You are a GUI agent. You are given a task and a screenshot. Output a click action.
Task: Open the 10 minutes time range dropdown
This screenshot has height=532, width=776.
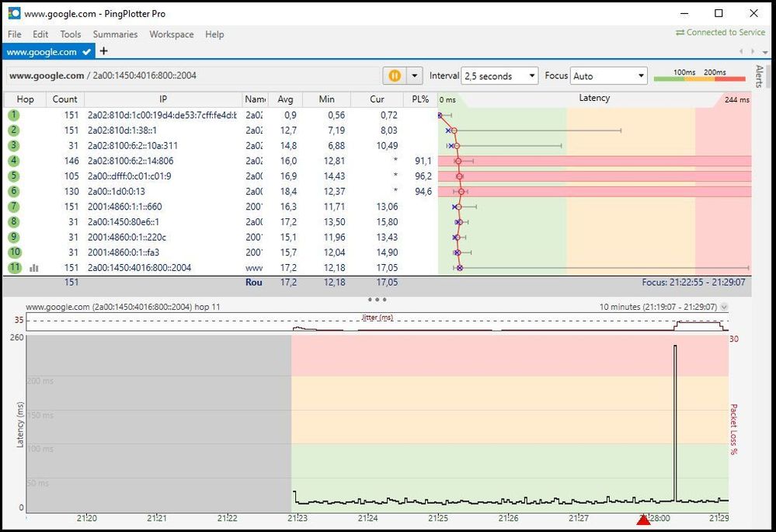click(724, 307)
